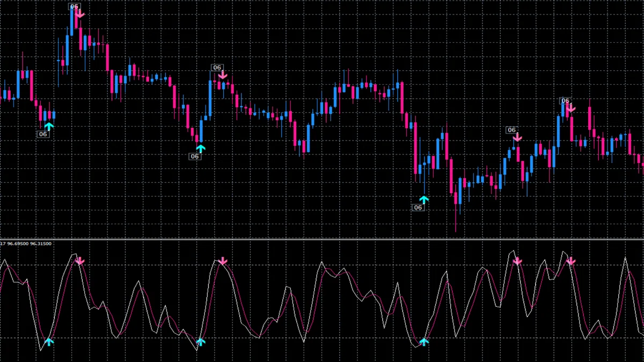Click the oscillator values "96.69500 96.31500"
Screen dimensions: 644x362
[30, 243]
